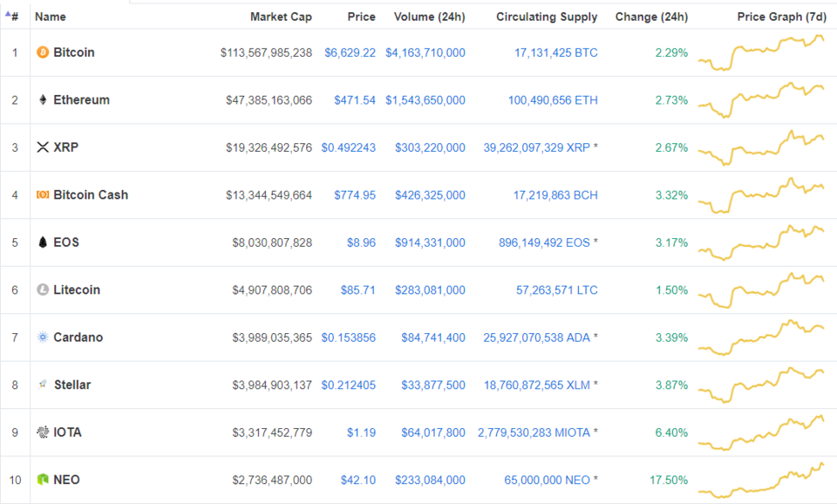Open the Ethereum name link
Viewport: 837px width, 504px height.
point(81,99)
